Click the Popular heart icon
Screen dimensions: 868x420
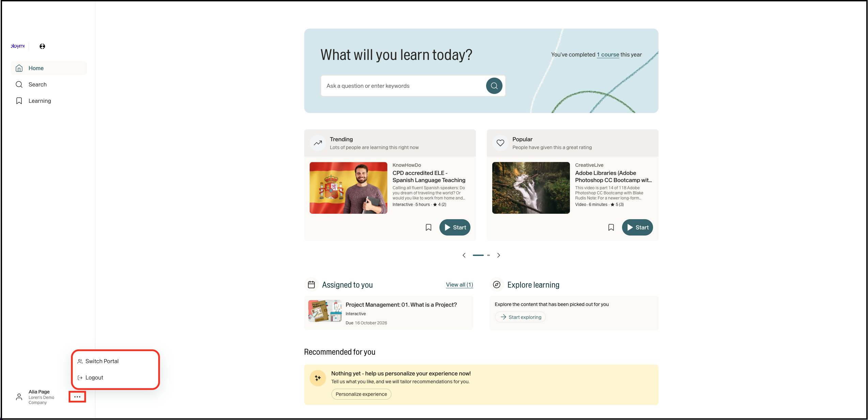(500, 143)
